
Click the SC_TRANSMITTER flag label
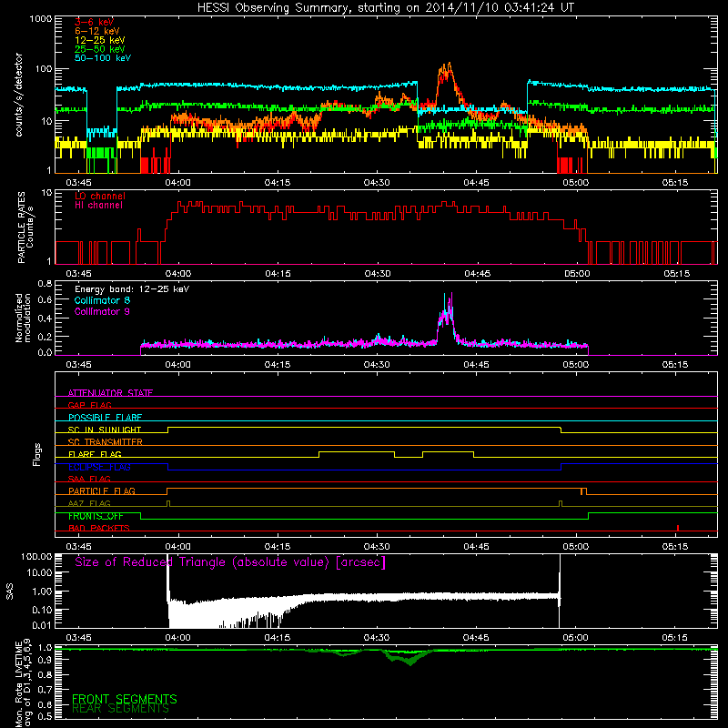tap(106, 441)
